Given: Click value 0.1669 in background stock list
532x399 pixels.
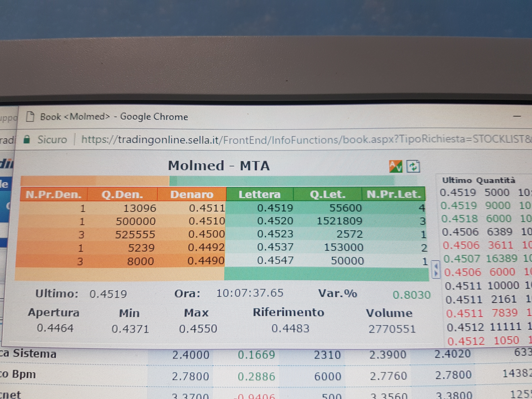Looking at the screenshot, I should [256, 355].
